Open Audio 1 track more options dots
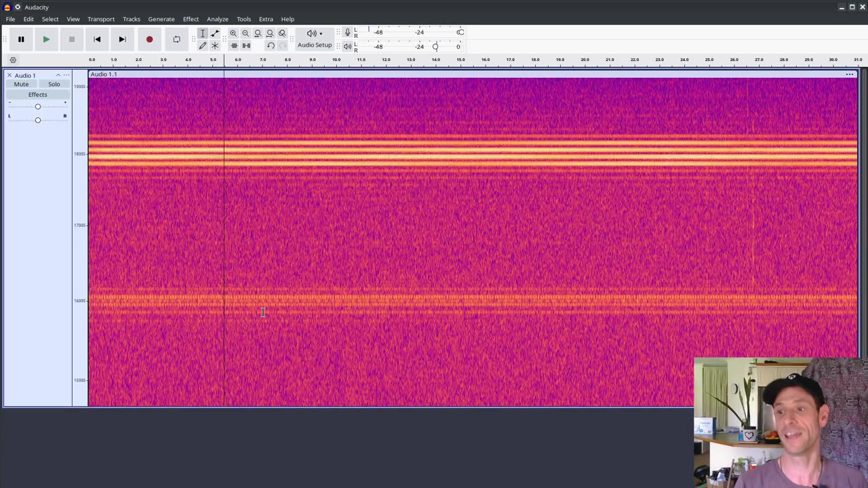 pyautogui.click(x=66, y=75)
